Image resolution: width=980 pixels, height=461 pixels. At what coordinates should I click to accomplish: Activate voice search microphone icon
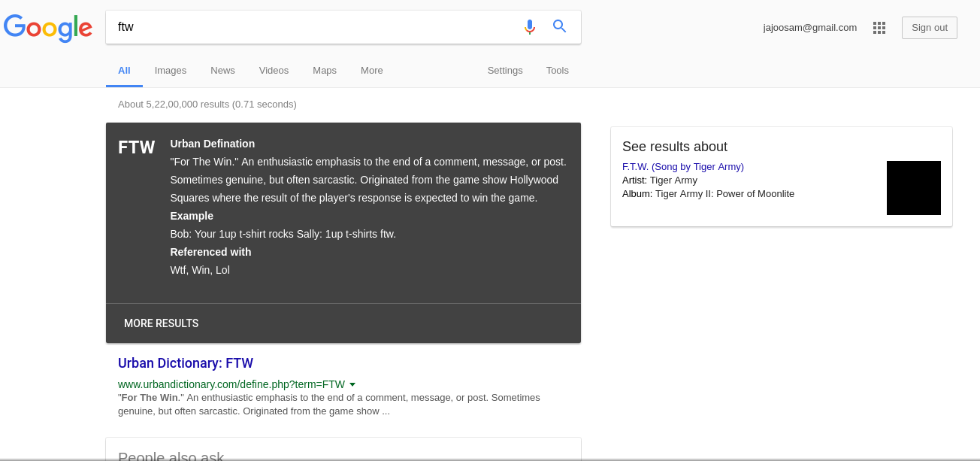530,27
